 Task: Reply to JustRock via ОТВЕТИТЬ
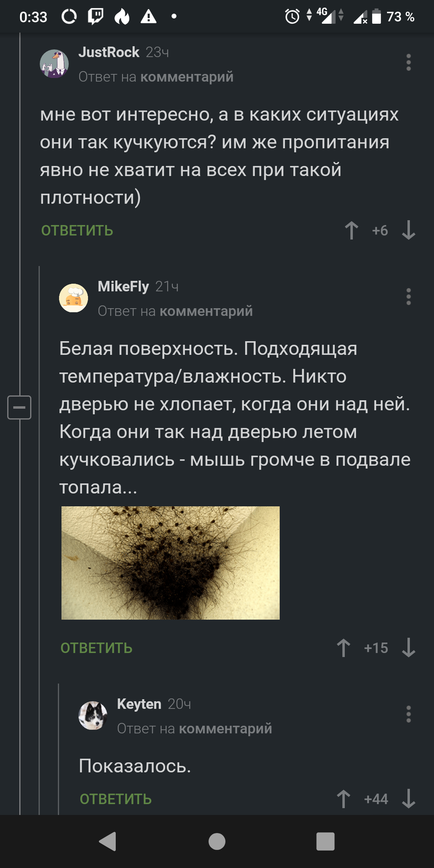click(x=77, y=231)
